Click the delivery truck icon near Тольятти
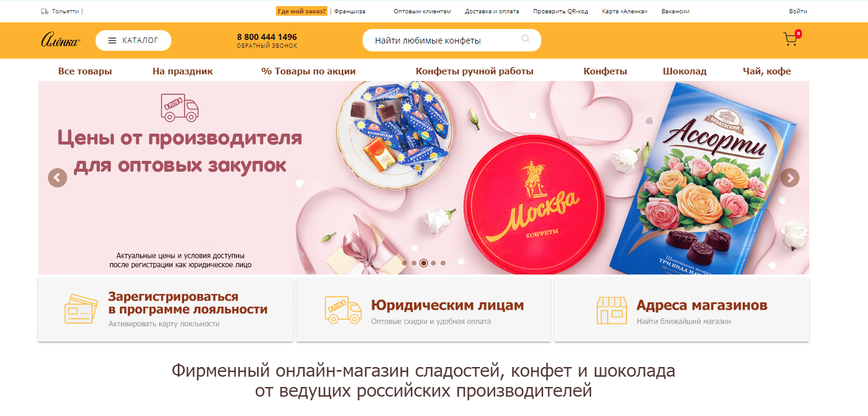 (45, 11)
